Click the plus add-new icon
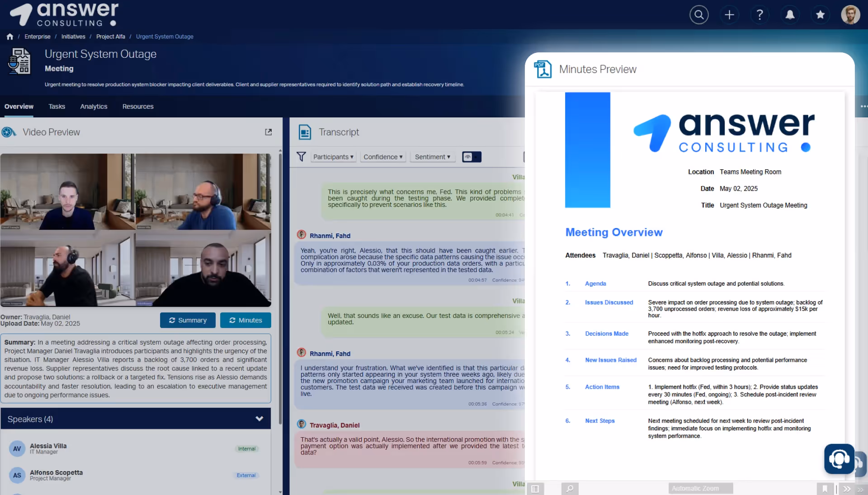This screenshot has height=495, width=868. pyautogui.click(x=729, y=15)
